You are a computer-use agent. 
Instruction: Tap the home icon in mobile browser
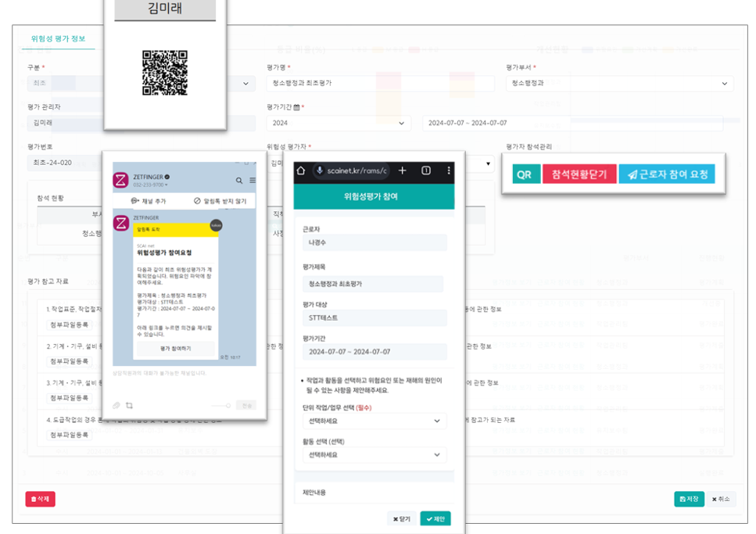pos(301,170)
